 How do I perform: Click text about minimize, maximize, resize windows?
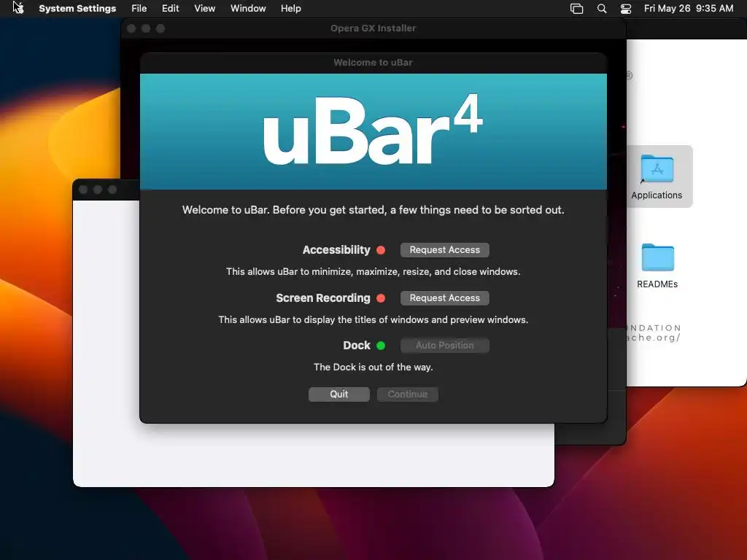(373, 271)
